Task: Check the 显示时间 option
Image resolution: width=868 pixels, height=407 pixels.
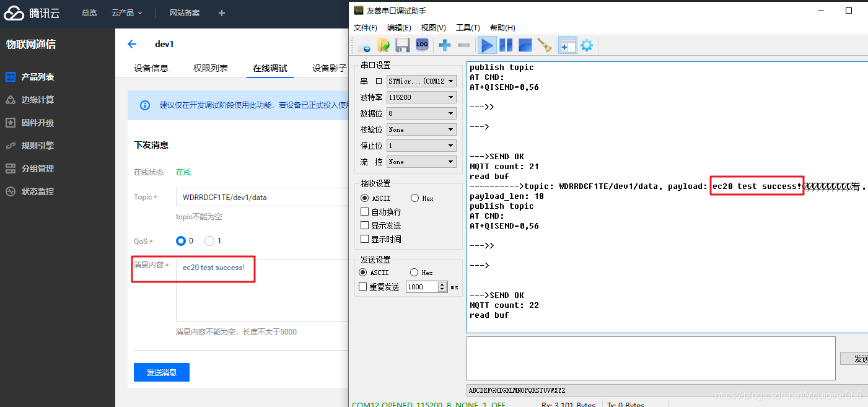Action: click(365, 239)
